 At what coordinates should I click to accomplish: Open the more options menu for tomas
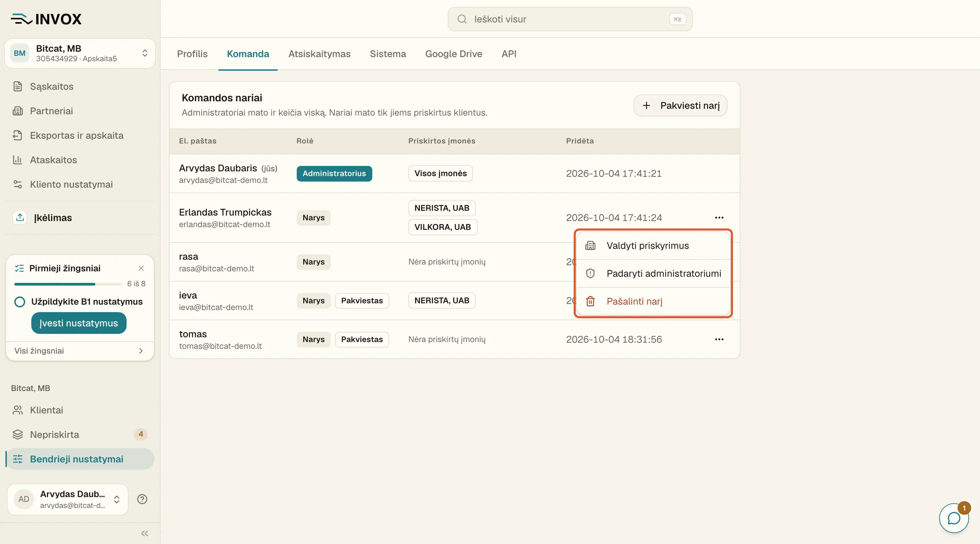coord(719,339)
